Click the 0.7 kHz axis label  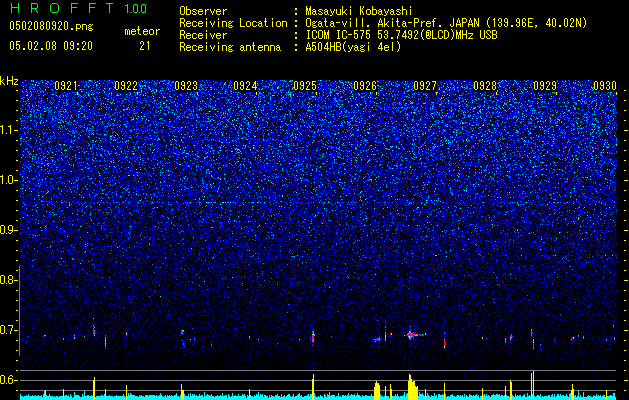point(8,330)
